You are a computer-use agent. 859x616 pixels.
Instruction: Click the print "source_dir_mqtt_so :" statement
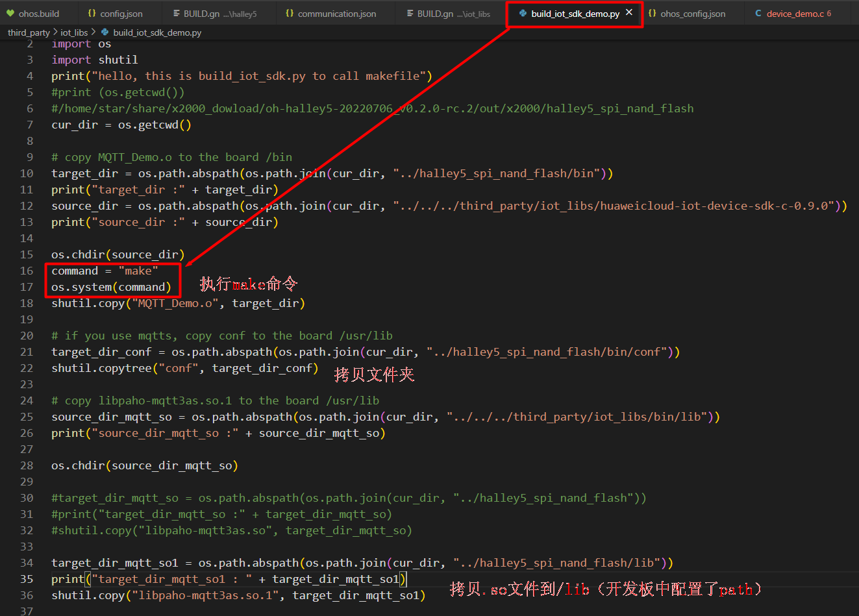[x=219, y=433]
